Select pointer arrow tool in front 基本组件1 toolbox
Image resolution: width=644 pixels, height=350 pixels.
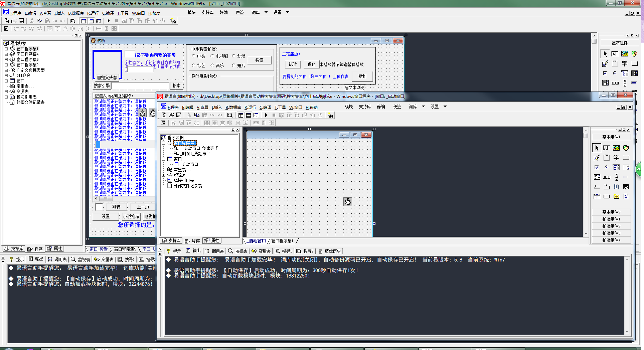click(x=597, y=148)
